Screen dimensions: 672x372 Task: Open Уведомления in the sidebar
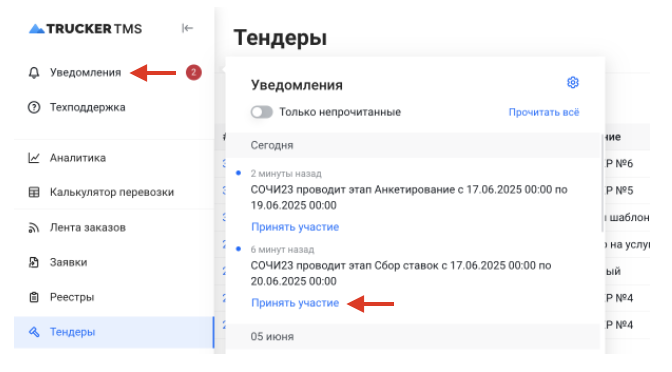(85, 72)
